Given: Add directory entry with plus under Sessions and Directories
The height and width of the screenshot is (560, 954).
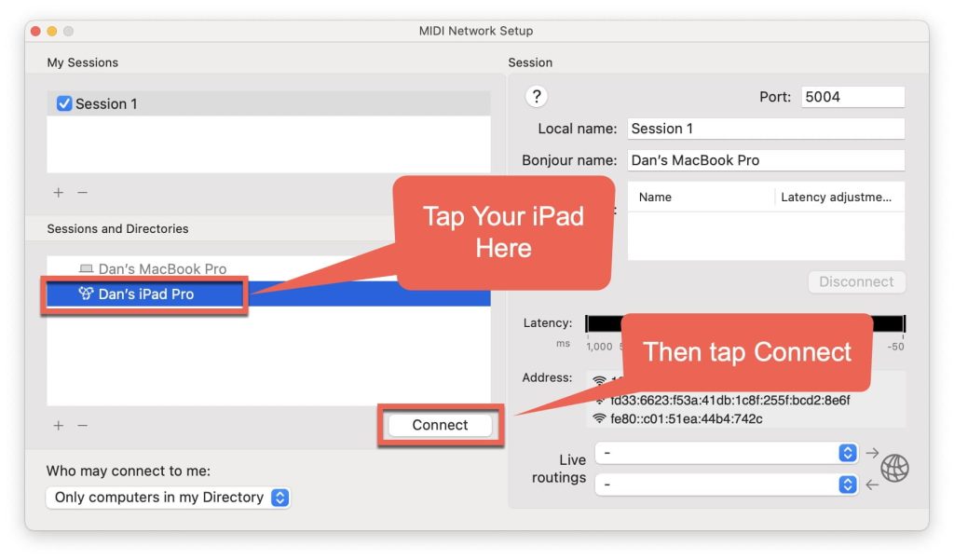Looking at the screenshot, I should 58,426.
